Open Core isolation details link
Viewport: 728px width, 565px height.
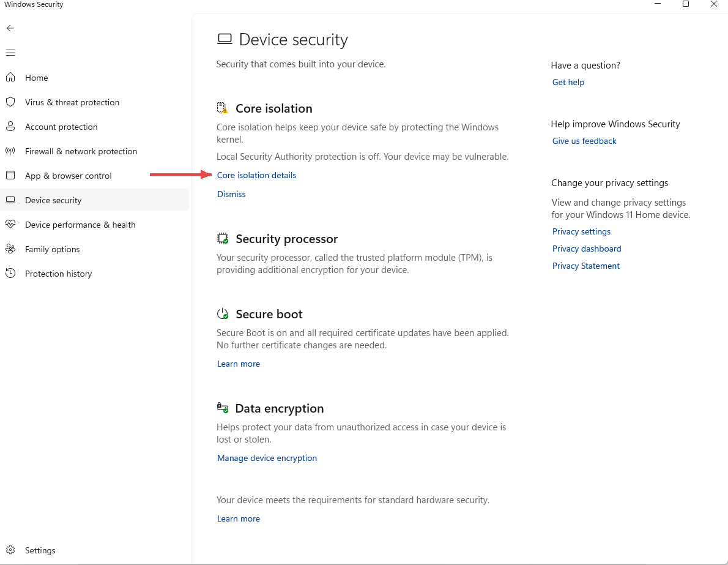pyautogui.click(x=256, y=175)
